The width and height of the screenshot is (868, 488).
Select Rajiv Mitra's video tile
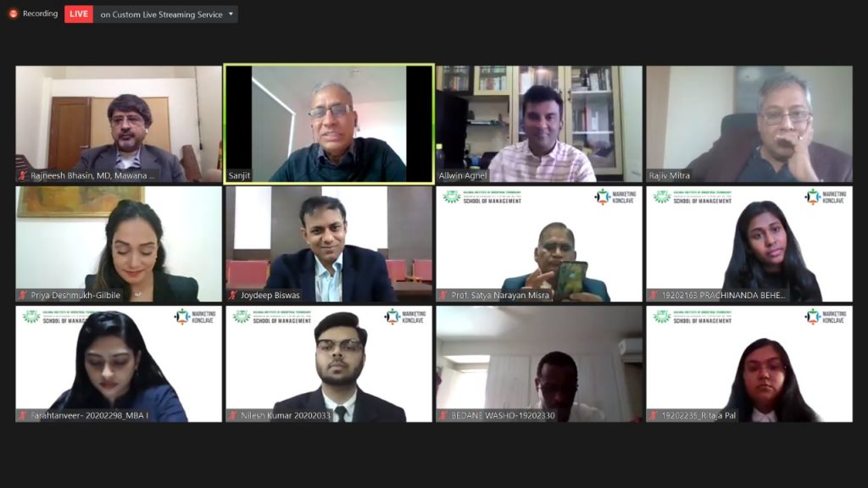point(749,124)
